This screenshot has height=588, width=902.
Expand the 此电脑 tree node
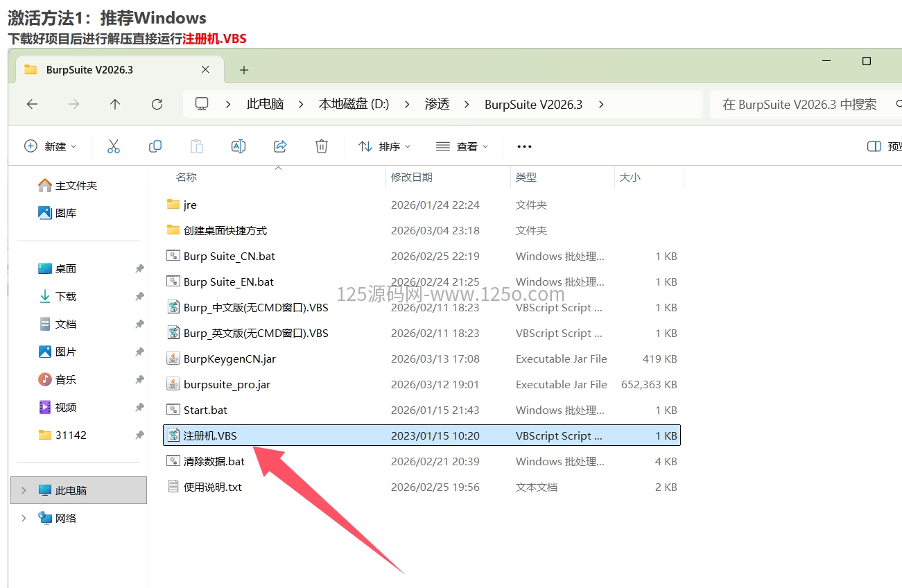[24, 490]
